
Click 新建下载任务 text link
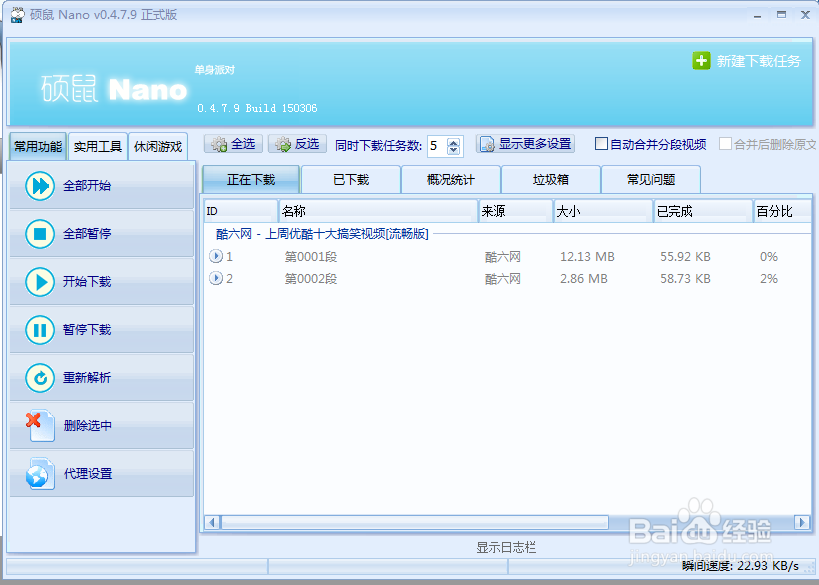(758, 61)
